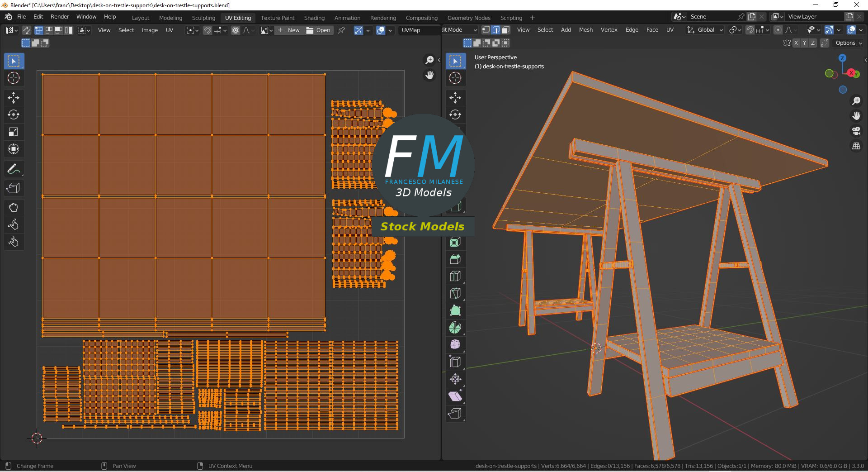The height and width of the screenshot is (472, 868).
Task: Toggle UV sync selection
Action: pos(27,30)
